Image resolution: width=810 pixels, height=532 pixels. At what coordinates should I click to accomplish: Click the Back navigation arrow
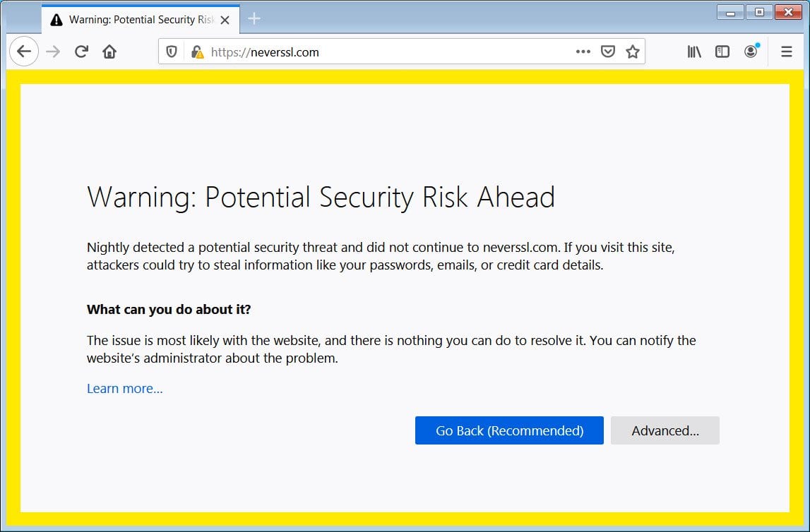tap(24, 52)
